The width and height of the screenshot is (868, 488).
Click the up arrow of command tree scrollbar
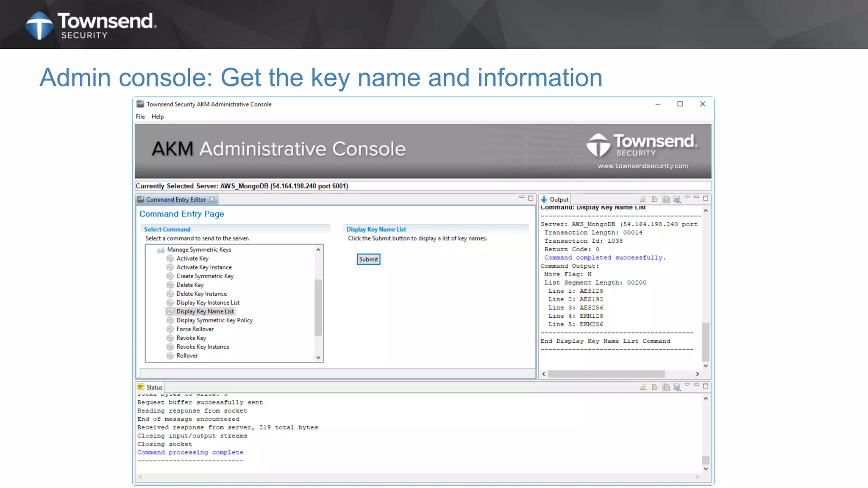tap(318, 250)
